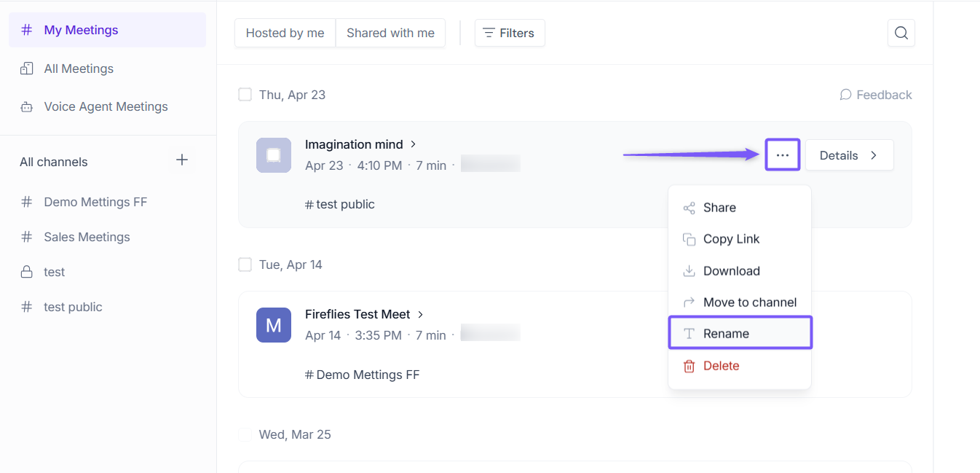Click the Download arrow icon in the menu
Viewport: 980px width, 473px height.
689,271
